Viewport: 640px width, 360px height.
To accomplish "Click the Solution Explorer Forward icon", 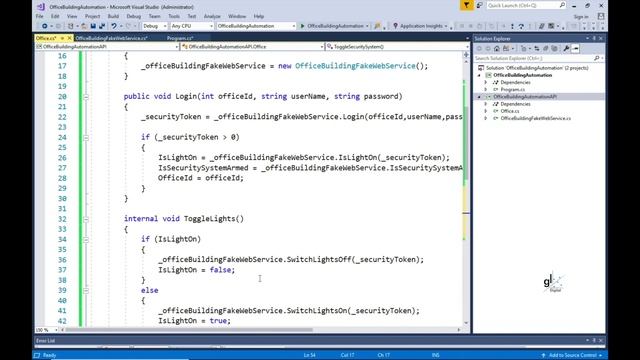I will point(488,49).
